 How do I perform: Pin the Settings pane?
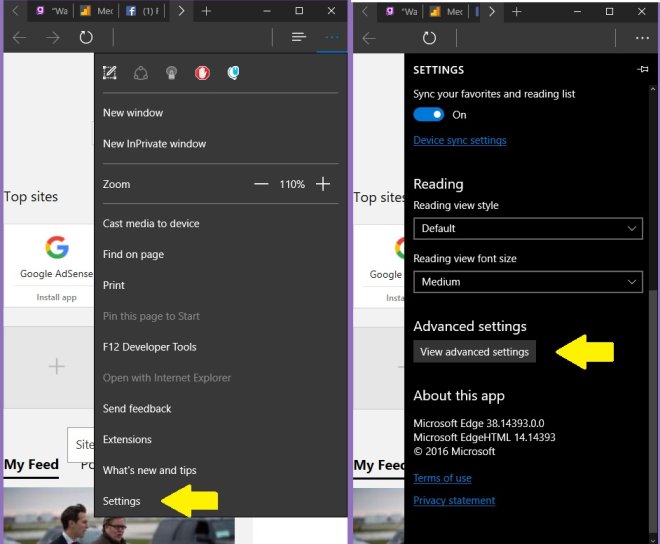coord(643,69)
